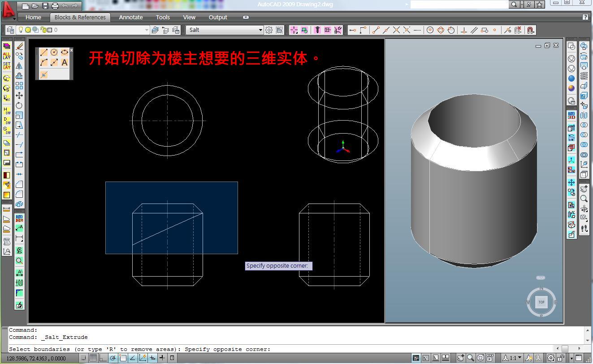This screenshot has width=593, height=364.
Task: Select the Quadrant object snap
Action: point(441,30)
